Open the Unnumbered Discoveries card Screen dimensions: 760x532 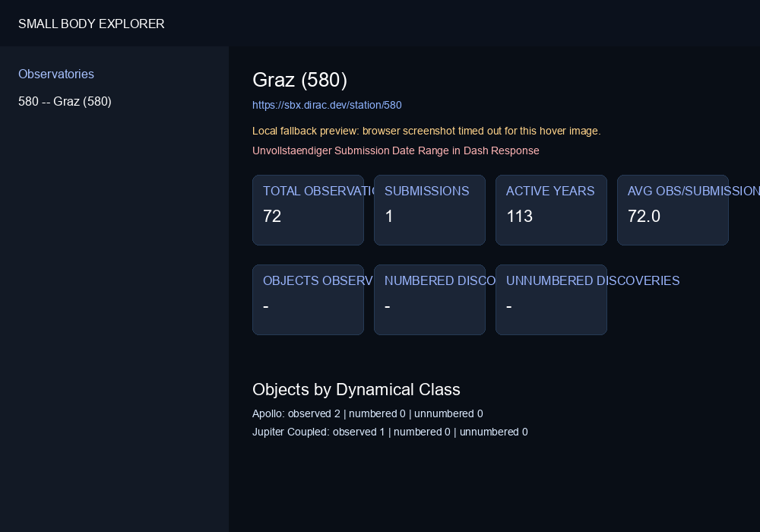click(x=551, y=300)
